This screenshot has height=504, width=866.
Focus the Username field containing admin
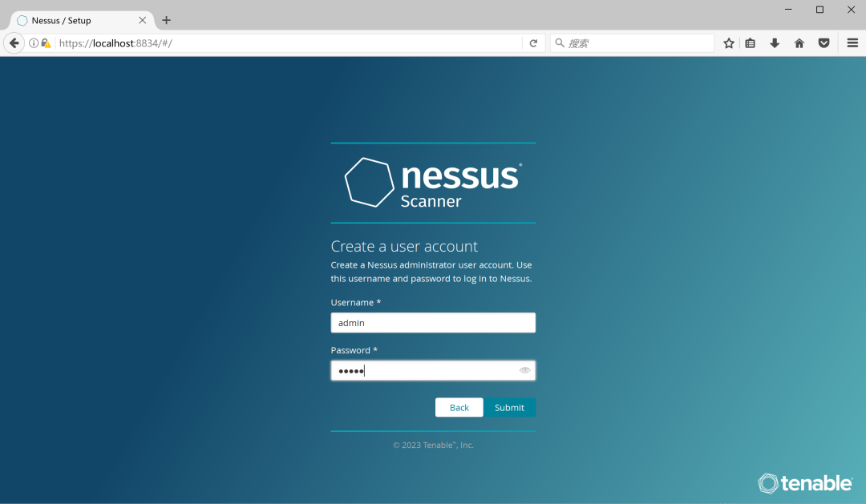(x=433, y=323)
